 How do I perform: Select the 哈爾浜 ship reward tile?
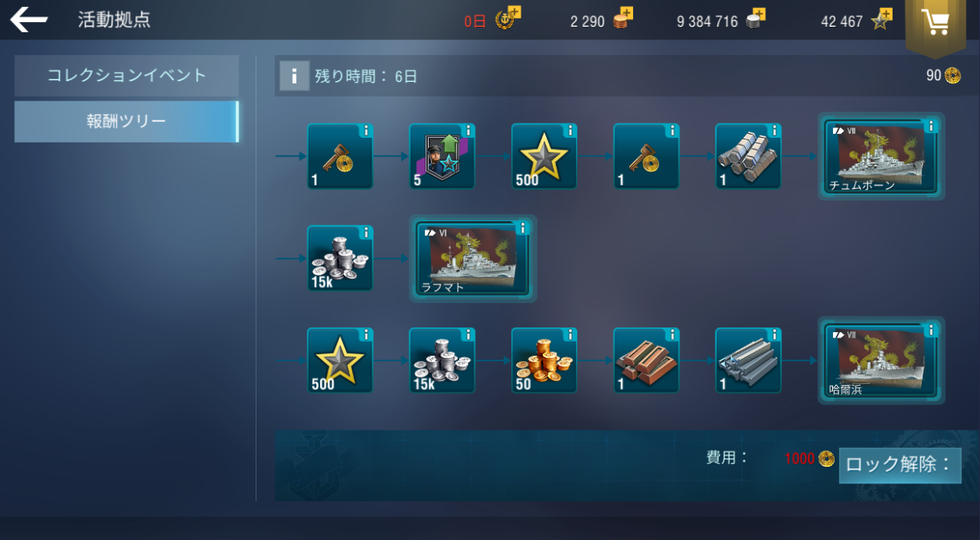(882, 361)
